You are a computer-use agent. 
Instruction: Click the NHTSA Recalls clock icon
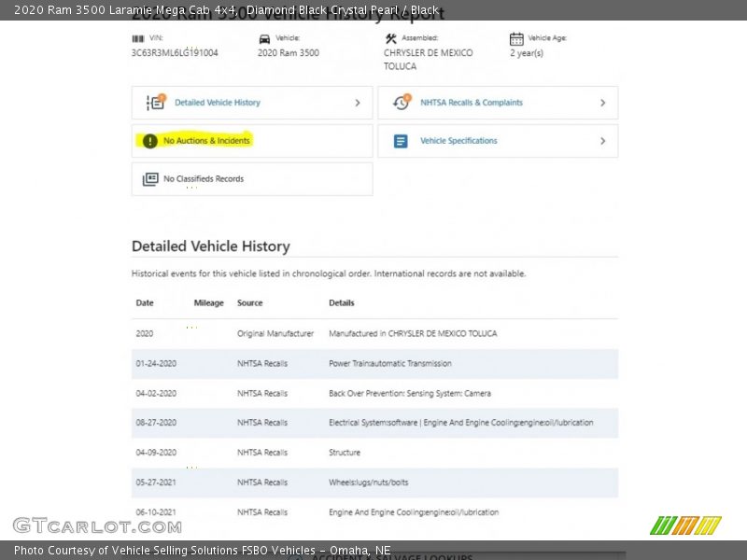402,103
